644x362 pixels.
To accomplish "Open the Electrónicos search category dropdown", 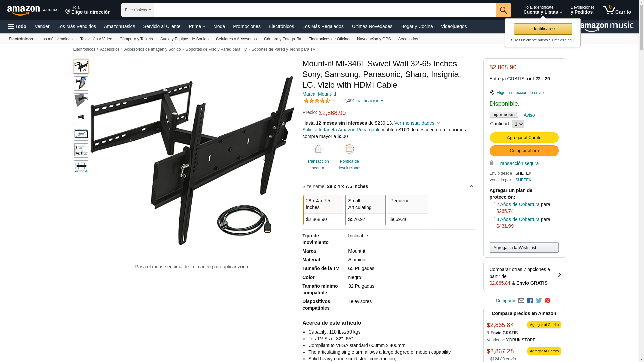I will tap(138, 10).
